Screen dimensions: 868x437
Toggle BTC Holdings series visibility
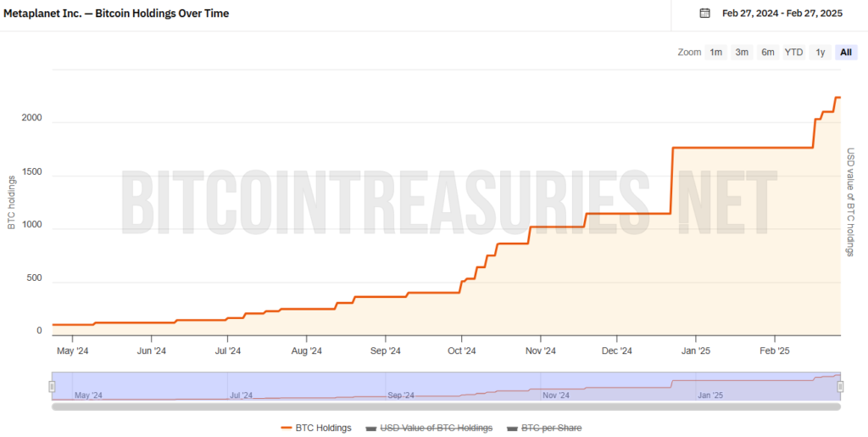[316, 428]
